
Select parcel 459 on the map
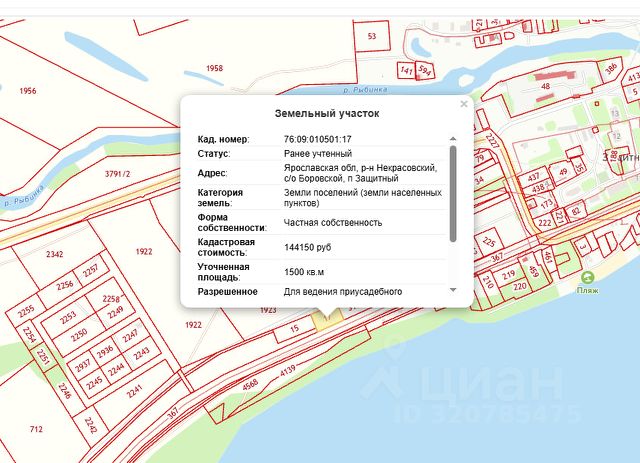(x=534, y=271)
